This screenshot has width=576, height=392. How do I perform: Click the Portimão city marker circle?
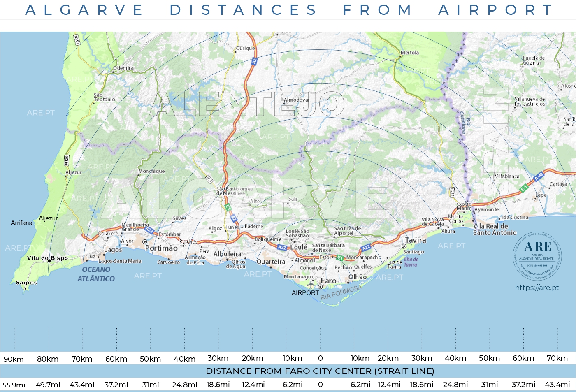point(144,241)
